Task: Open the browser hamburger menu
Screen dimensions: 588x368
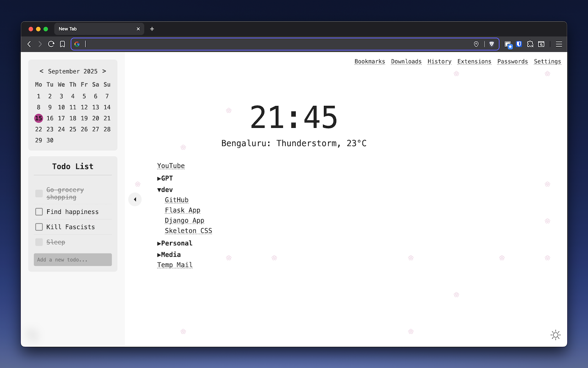Action: coord(559,44)
